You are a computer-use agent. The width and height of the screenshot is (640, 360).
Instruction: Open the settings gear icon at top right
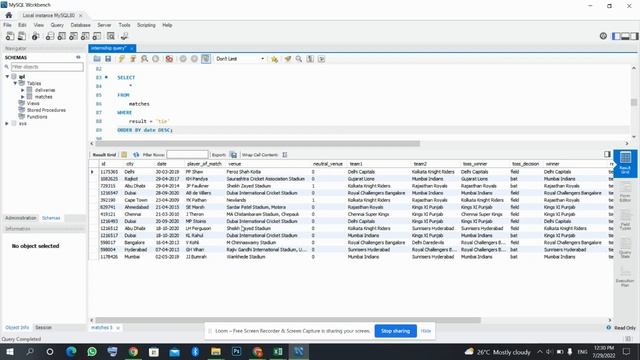coord(603,36)
